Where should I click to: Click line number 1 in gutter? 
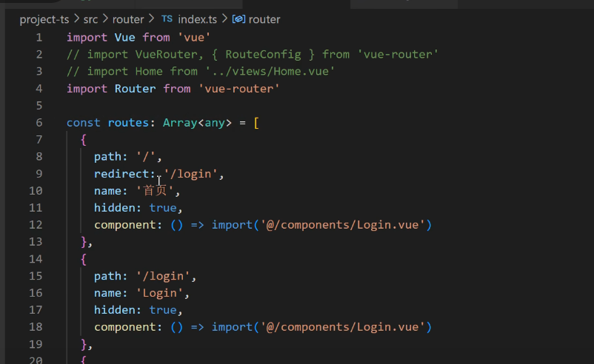pyautogui.click(x=39, y=38)
